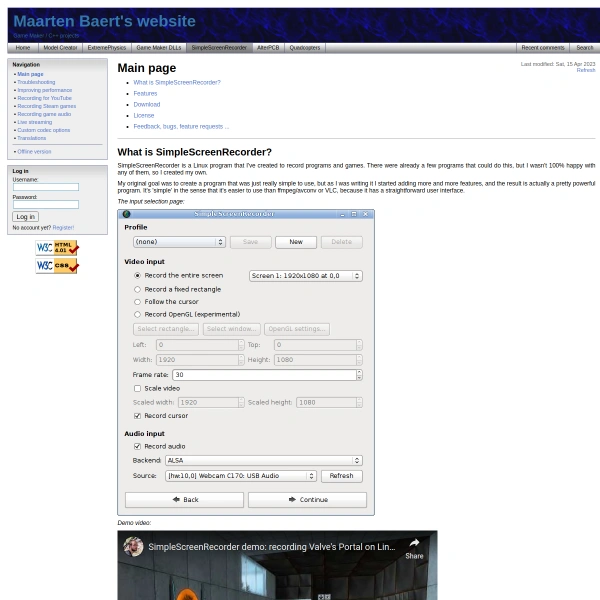Open the Backend ALSA dropdown

click(264, 461)
